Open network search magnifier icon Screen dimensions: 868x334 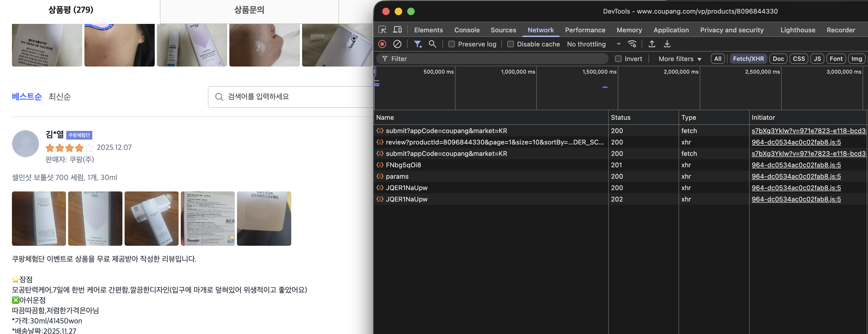(x=432, y=44)
